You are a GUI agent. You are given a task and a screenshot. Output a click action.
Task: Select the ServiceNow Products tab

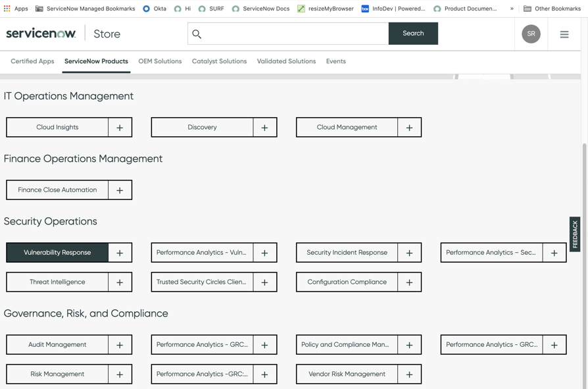(x=96, y=61)
